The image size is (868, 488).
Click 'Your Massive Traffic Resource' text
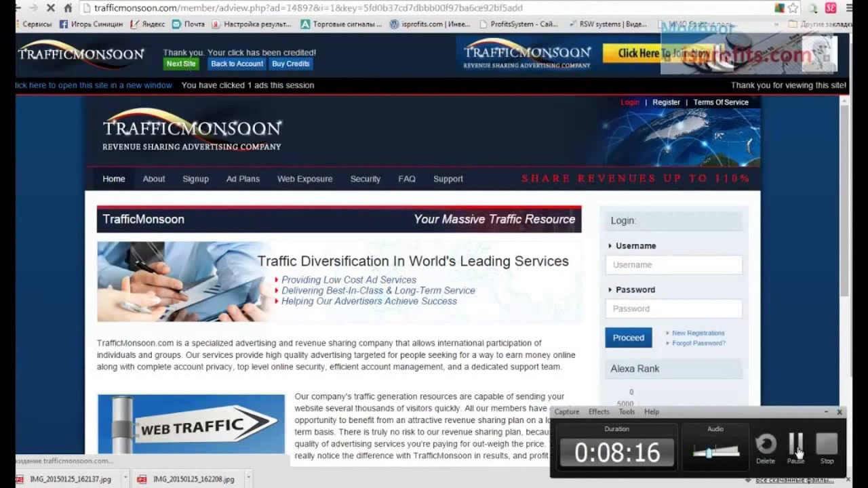pos(494,220)
